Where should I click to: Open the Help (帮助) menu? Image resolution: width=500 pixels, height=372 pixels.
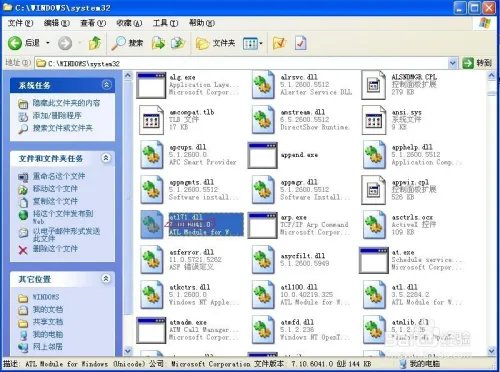click(x=202, y=23)
